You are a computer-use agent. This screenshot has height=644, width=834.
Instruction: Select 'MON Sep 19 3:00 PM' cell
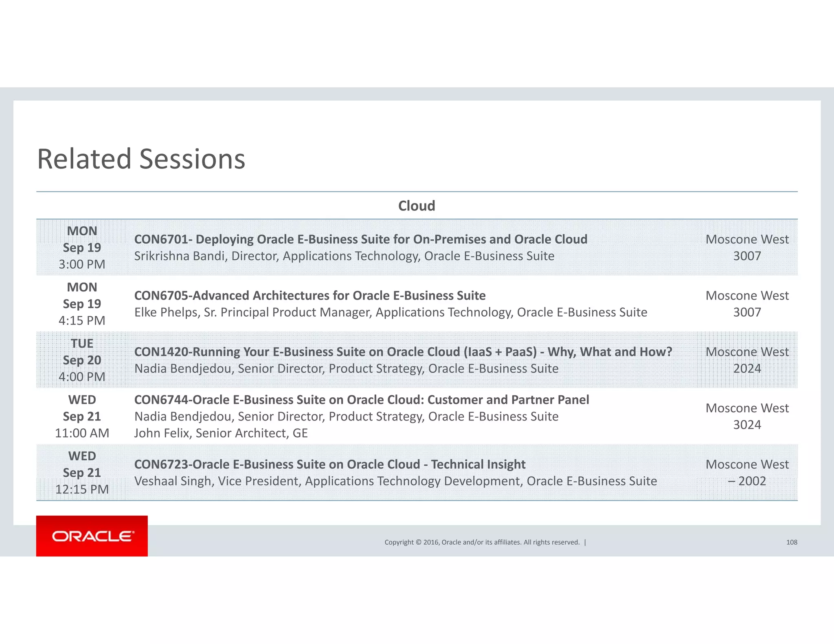point(82,248)
